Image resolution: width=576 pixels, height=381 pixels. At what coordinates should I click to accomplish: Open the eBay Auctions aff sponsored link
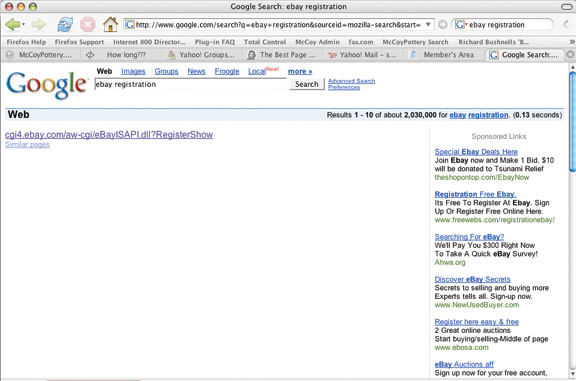(x=464, y=364)
